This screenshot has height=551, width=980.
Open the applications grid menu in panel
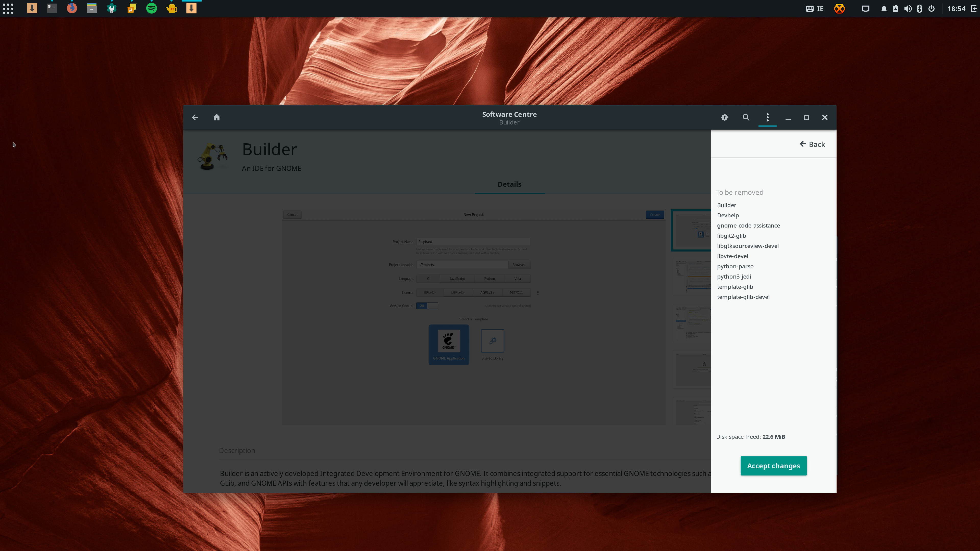tap(8, 8)
